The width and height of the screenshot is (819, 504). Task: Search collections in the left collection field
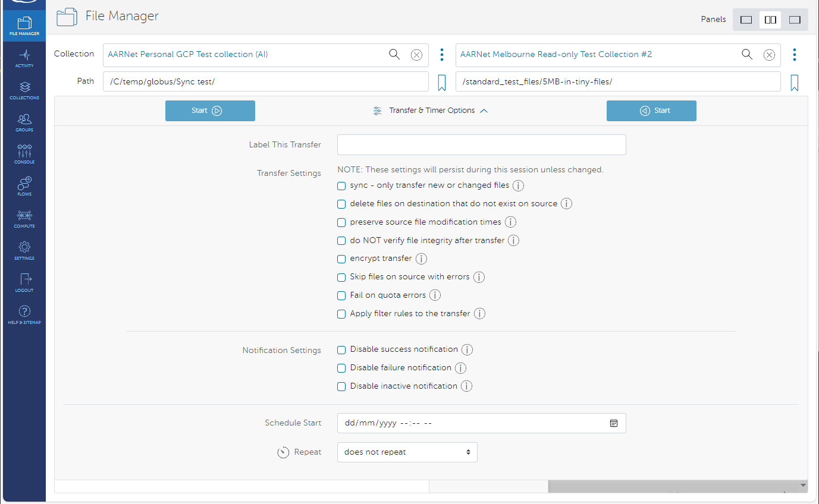pyautogui.click(x=394, y=55)
